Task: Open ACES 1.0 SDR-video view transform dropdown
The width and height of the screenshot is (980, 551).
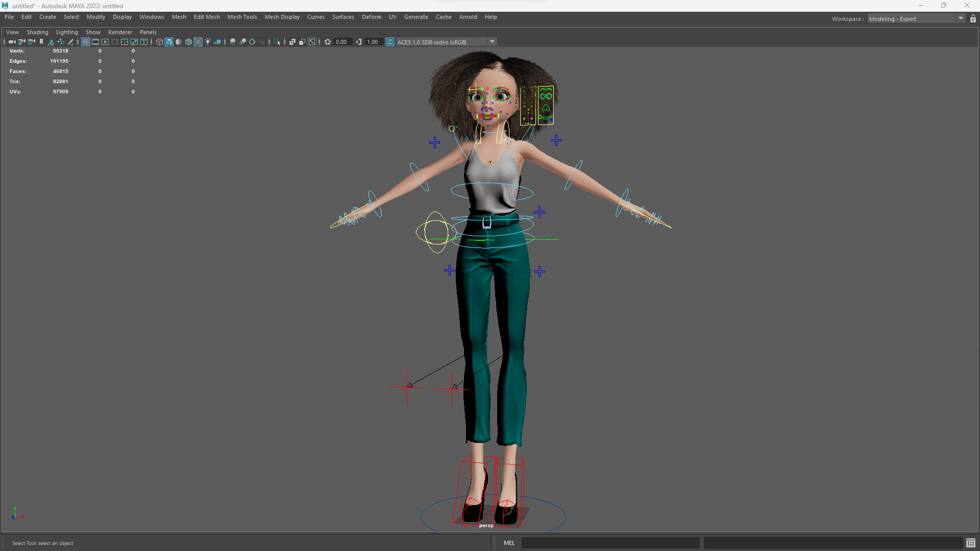Action: pos(492,42)
